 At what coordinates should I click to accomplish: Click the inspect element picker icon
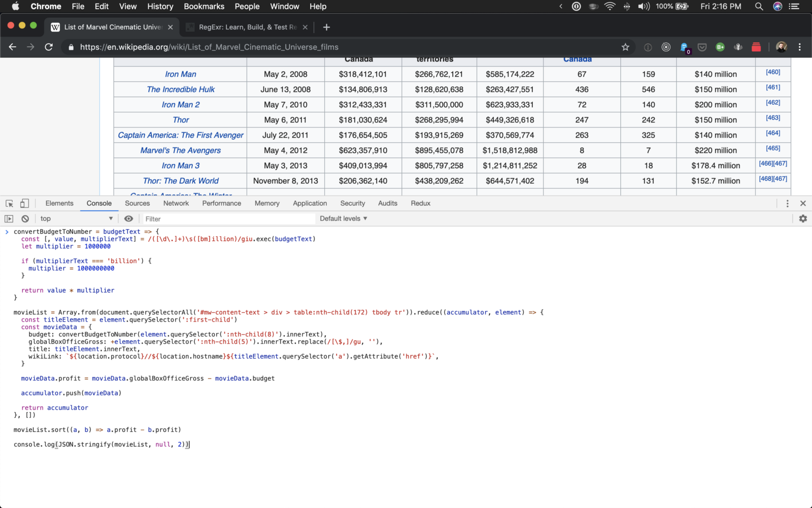(x=9, y=203)
